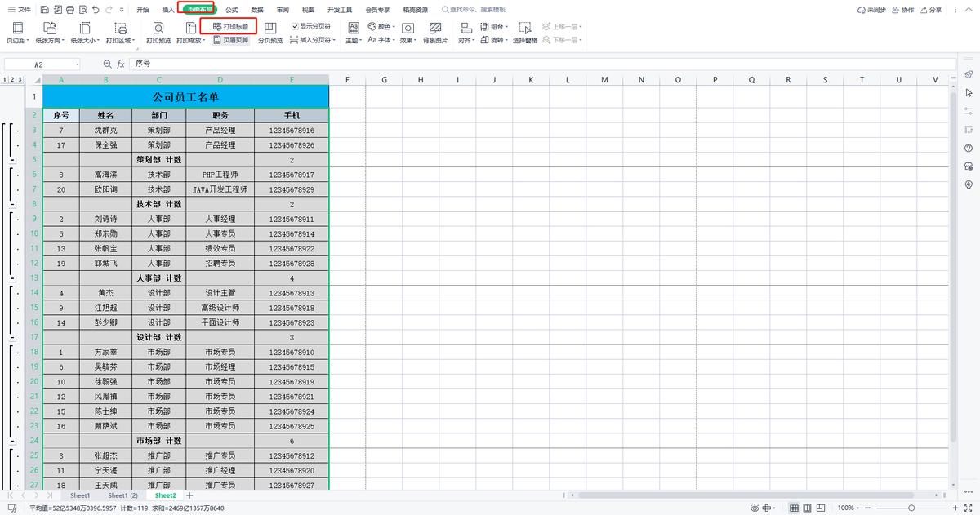This screenshot has height=515, width=980.
Task: Open the 纸张大小 paper size dropdown
Action: coord(86,33)
